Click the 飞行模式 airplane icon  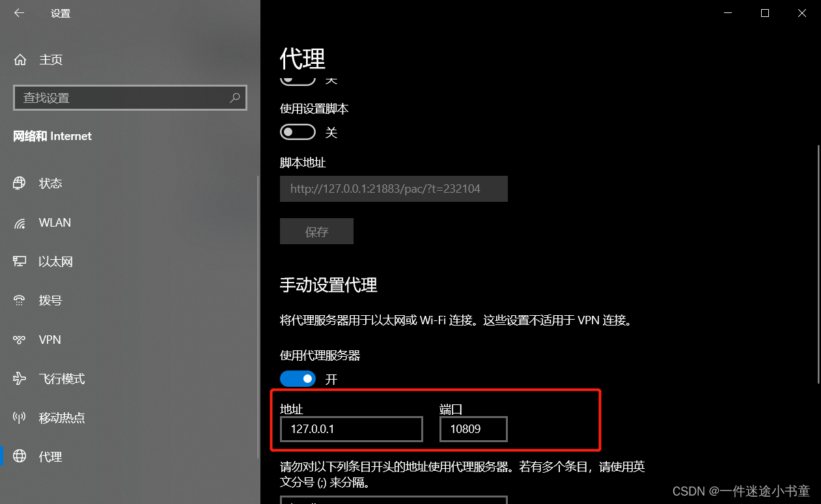(20, 379)
